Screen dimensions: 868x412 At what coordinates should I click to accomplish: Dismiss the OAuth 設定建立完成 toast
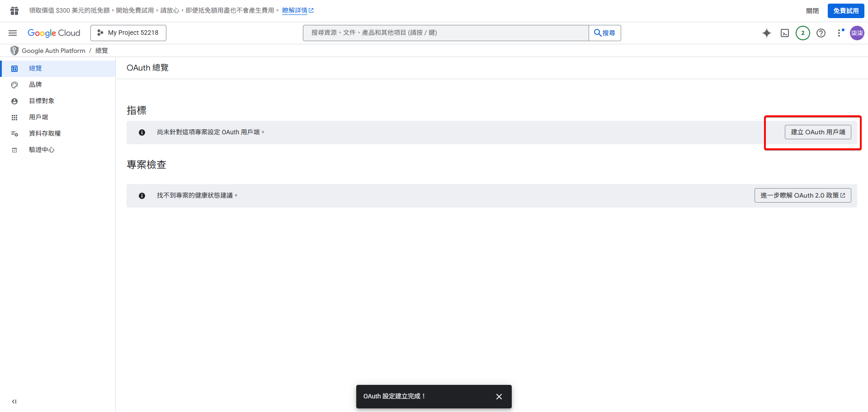click(499, 396)
